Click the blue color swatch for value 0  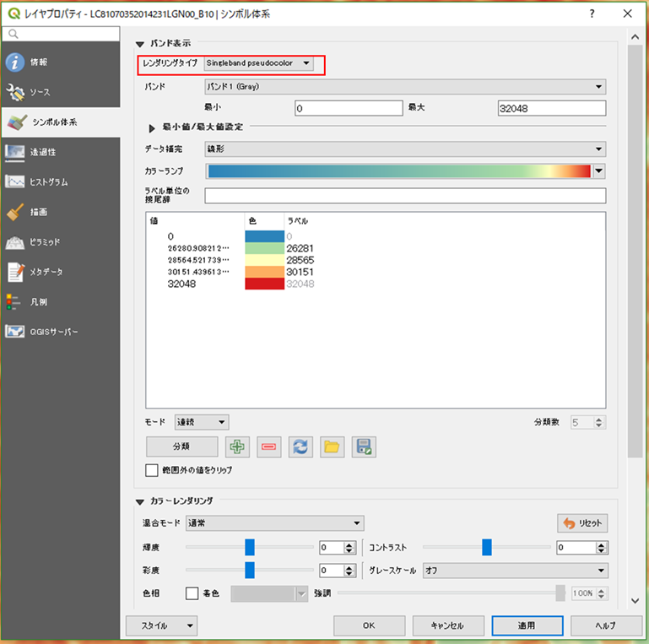(x=264, y=236)
